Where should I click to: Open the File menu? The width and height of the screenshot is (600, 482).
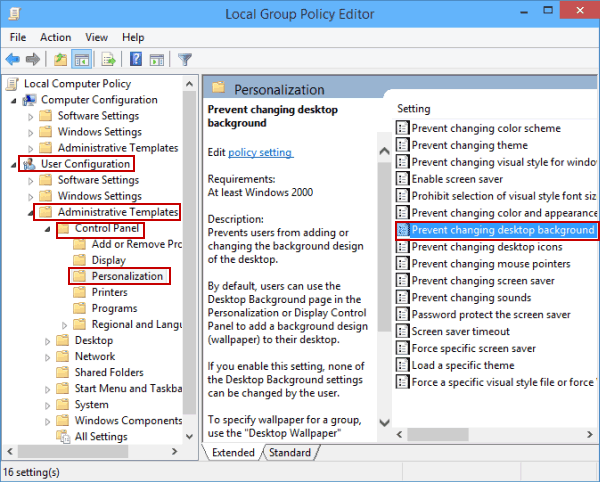click(x=18, y=37)
